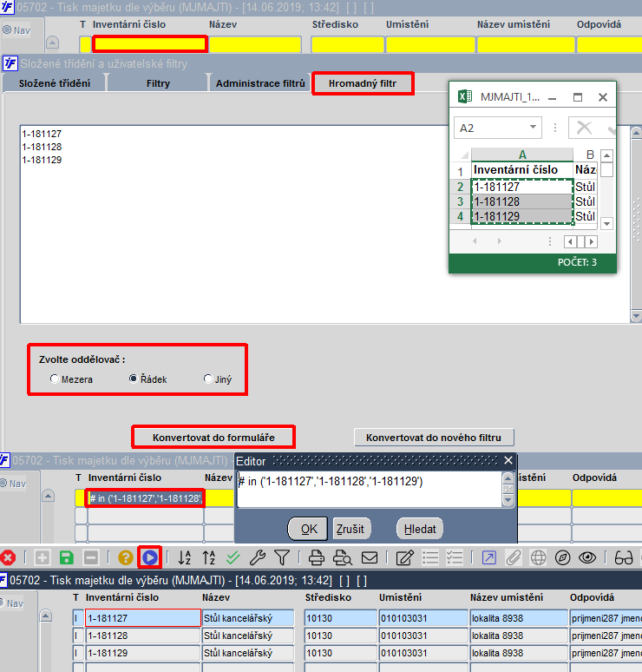The image size is (642, 672).
Task: Click the add record plus icon
Action: pos(42,557)
